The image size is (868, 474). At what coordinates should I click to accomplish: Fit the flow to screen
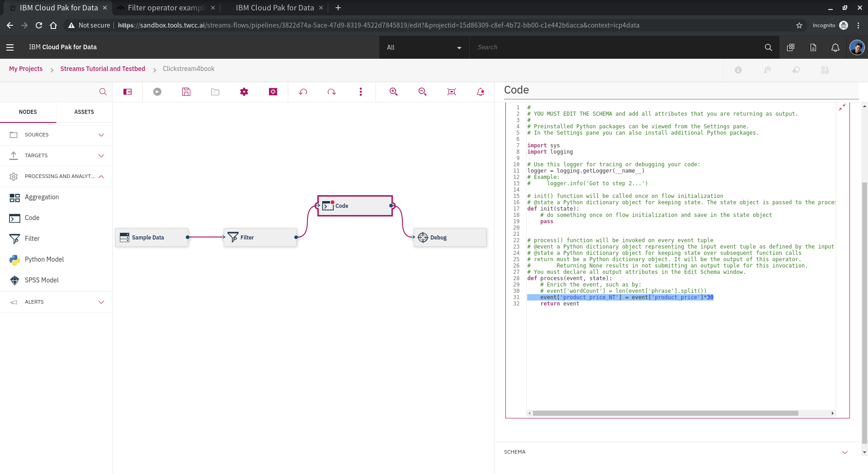point(452,92)
